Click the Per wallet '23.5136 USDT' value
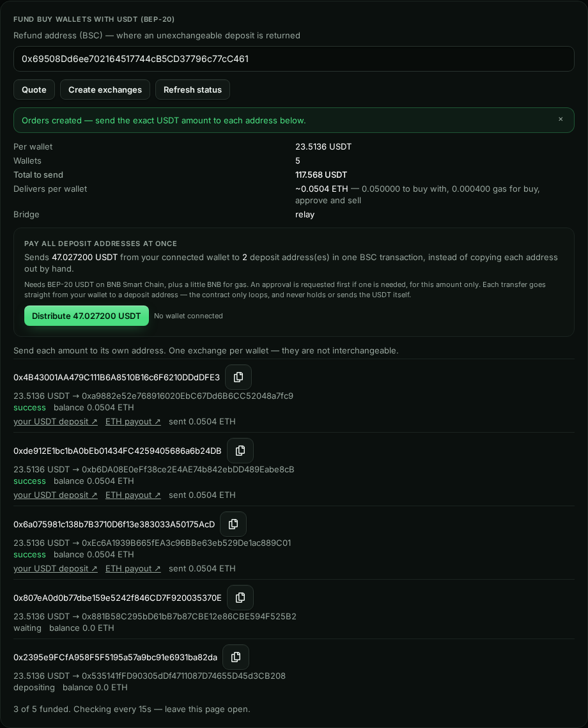The image size is (588, 728). click(323, 147)
